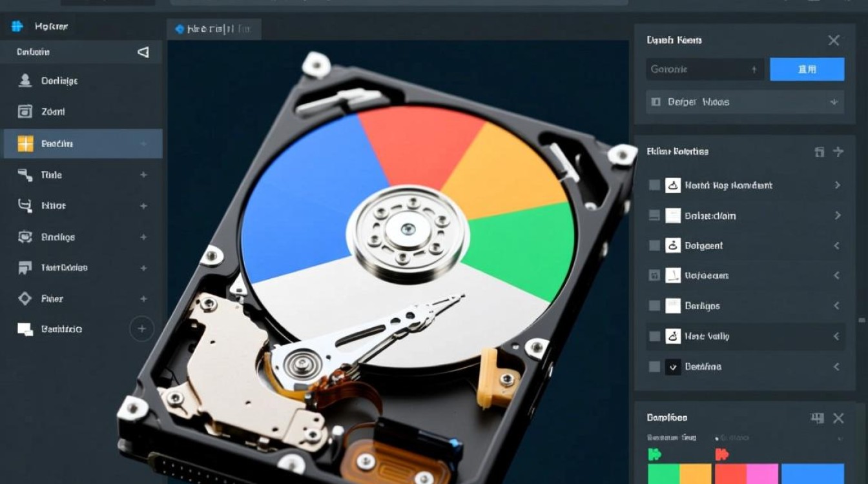The height and width of the screenshot is (484, 868).
Task: Click the window icon below person icon
Action: coord(25,112)
